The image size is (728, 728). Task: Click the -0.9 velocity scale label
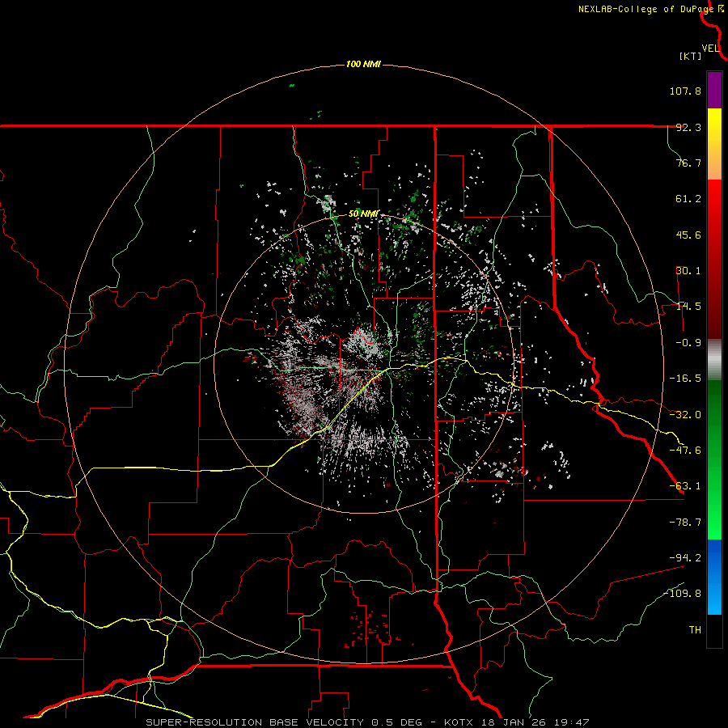pos(688,343)
